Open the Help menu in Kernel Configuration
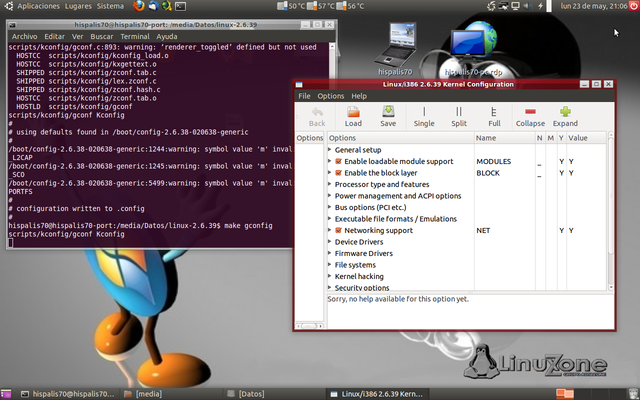Screen dimensions: 640x400 (x=359, y=96)
